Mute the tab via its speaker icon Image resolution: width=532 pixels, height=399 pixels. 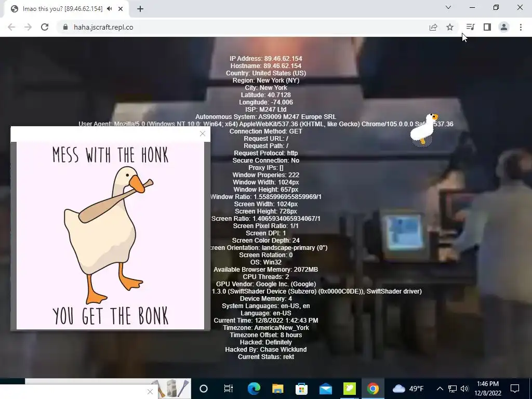(x=109, y=9)
